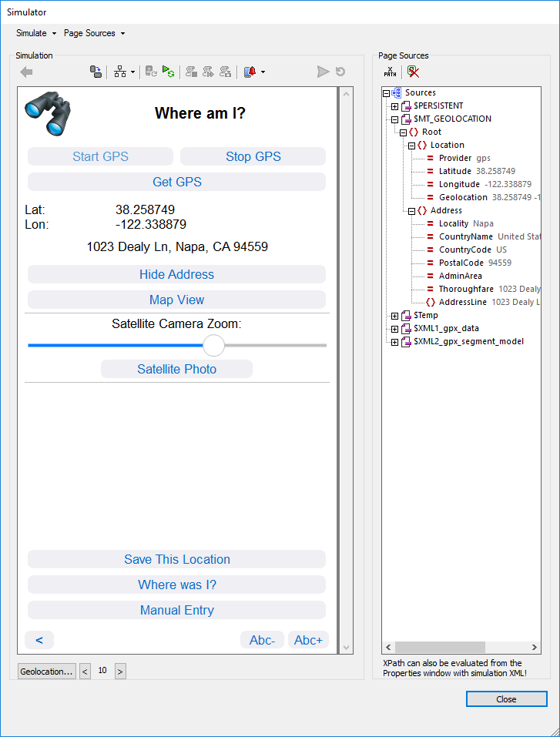
Task: Click the Satellite Camera Zoom slider handle
Action: [x=213, y=345]
